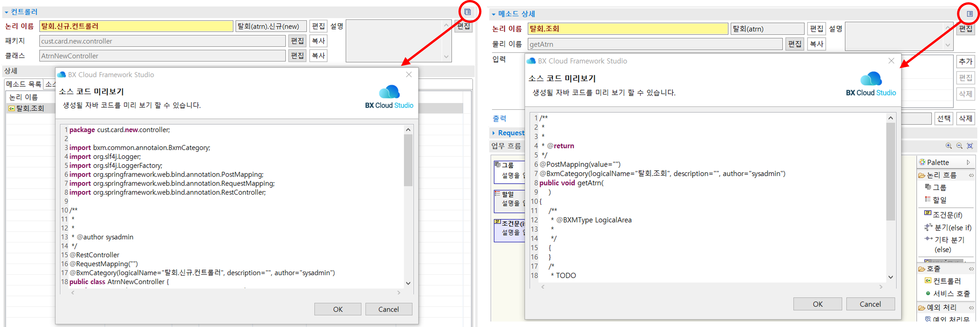980x327 pixels.
Task: Select 할일 node in the flow canvas
Action: click(x=509, y=201)
